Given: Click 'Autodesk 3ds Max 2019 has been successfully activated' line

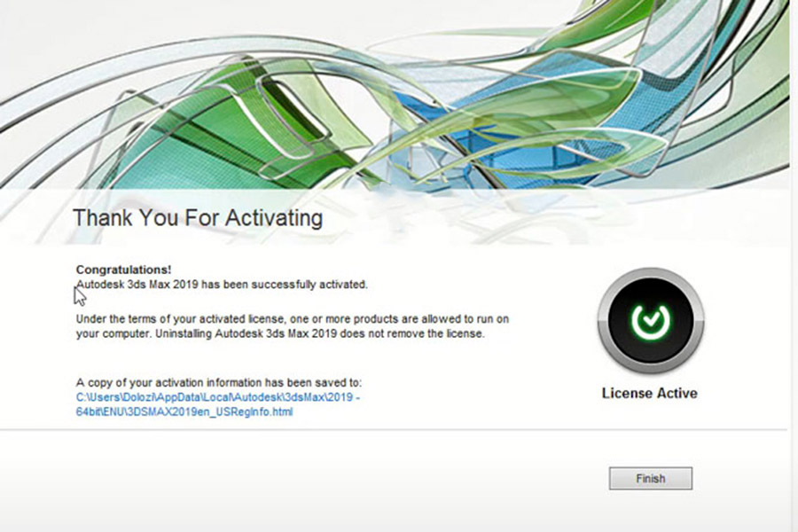Looking at the screenshot, I should (222, 284).
